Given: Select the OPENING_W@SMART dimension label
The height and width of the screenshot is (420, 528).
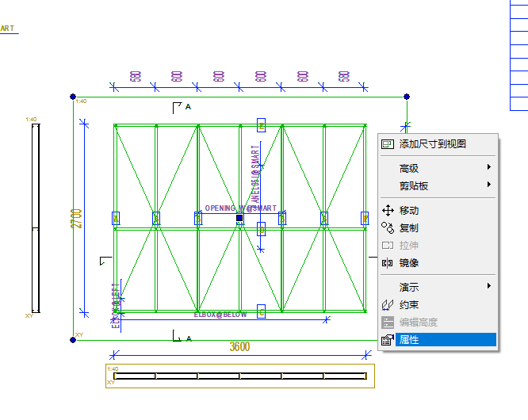Looking at the screenshot, I should (241, 208).
